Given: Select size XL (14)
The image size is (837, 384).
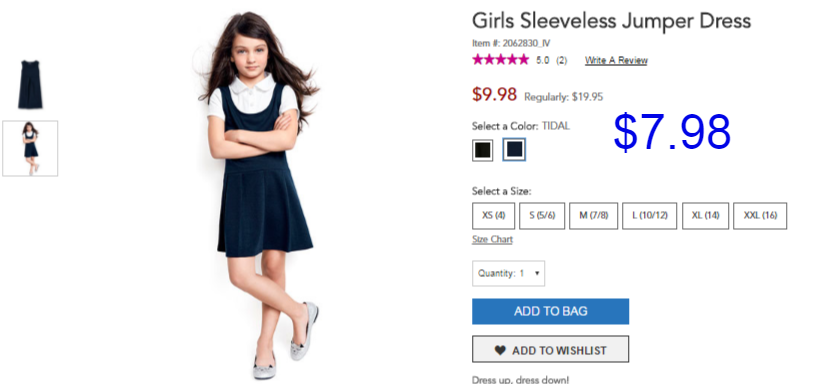Looking at the screenshot, I should point(705,216).
